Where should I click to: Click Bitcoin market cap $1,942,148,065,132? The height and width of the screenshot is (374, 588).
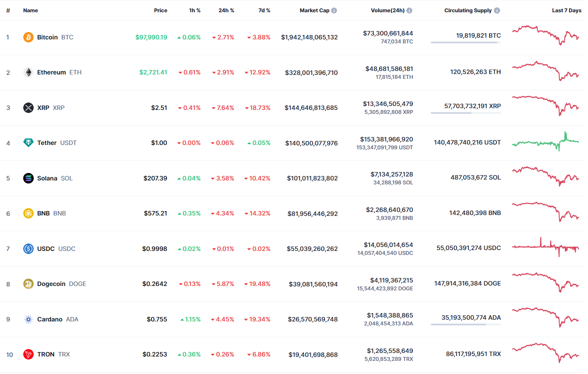310,37
